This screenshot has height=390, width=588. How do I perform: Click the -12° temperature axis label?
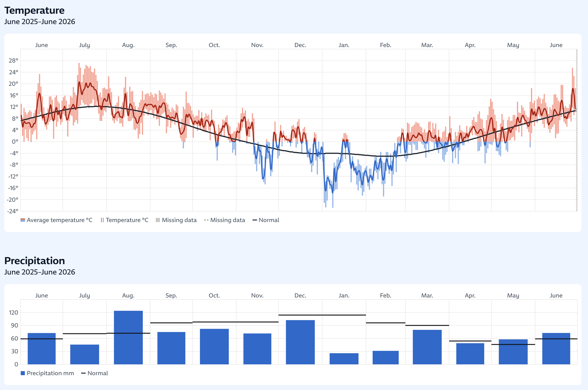point(13,177)
